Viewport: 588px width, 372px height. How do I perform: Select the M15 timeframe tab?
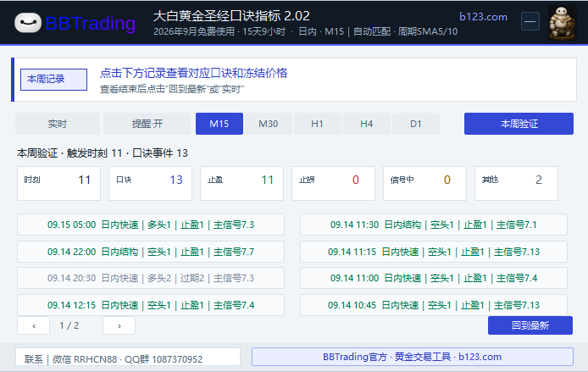[x=219, y=124]
